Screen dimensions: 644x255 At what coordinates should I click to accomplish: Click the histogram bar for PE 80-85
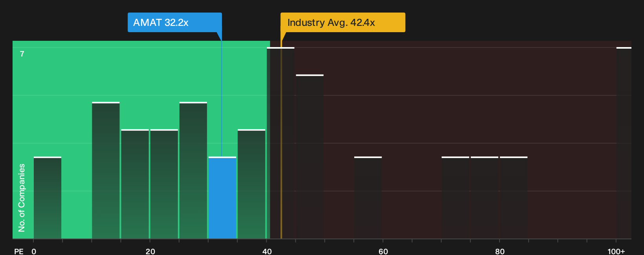[514, 198]
